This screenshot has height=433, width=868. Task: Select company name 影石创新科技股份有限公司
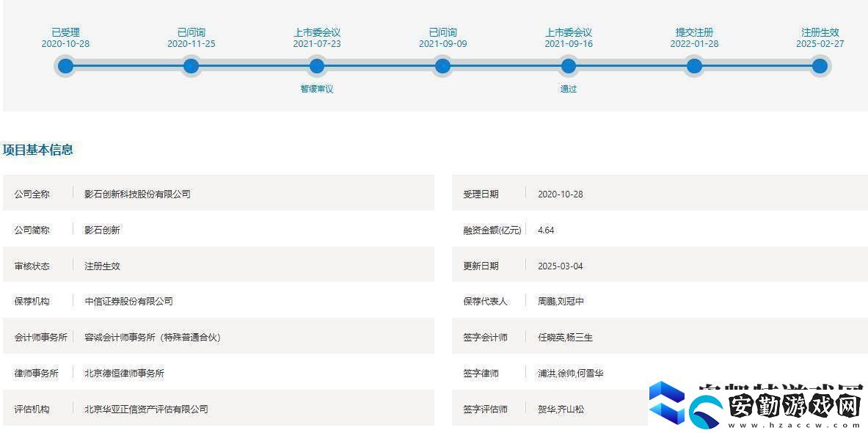click(x=137, y=194)
